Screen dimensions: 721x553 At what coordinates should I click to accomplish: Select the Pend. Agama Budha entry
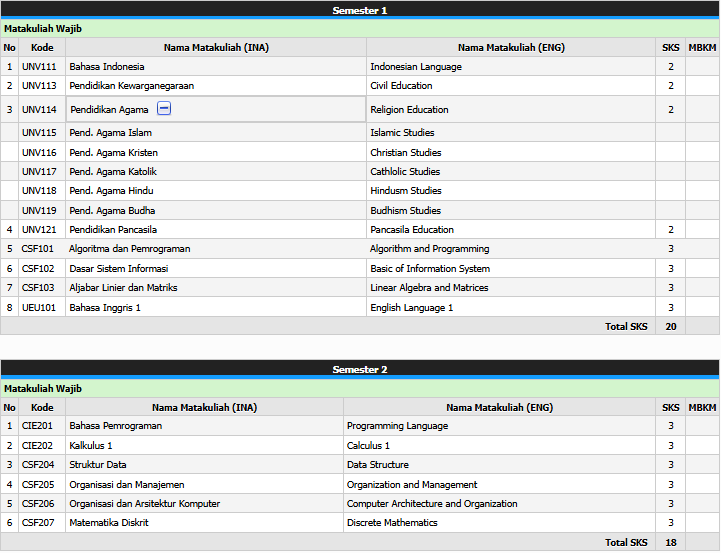(x=111, y=211)
